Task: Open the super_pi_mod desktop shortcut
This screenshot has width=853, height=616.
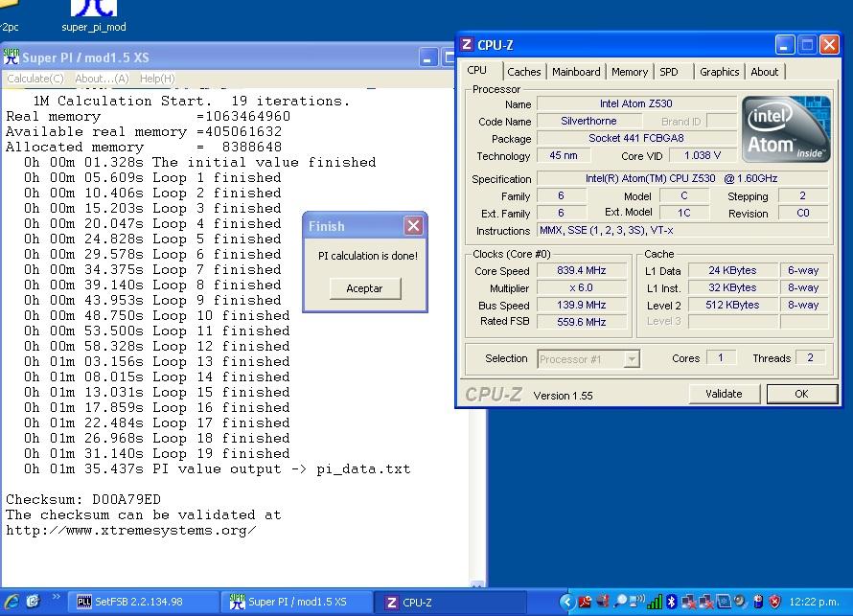Action: [94, 16]
